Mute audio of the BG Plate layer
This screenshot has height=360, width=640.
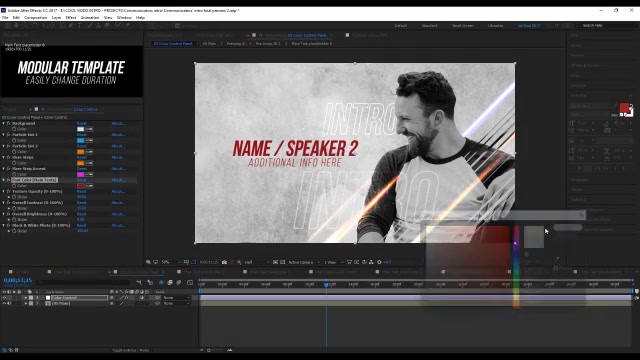point(9,303)
